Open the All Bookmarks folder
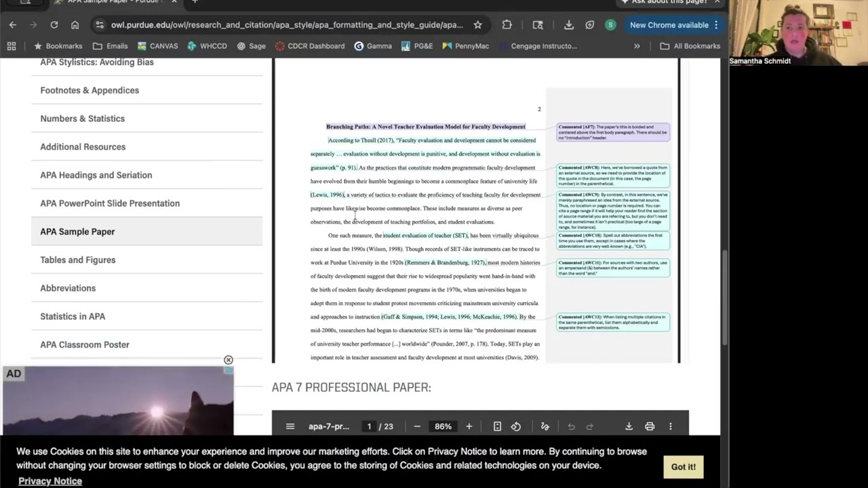 (690, 46)
